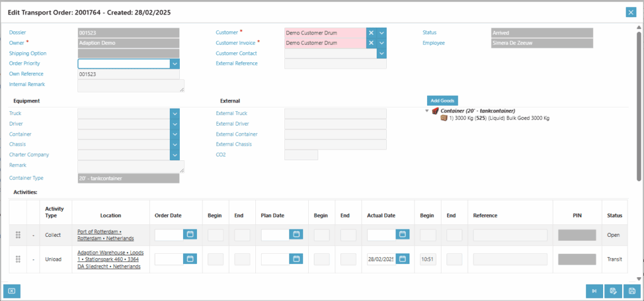Image resolution: width=644 pixels, height=301 pixels.
Task: Click the save-and-edit icon at bottom right
Action: [612, 291]
